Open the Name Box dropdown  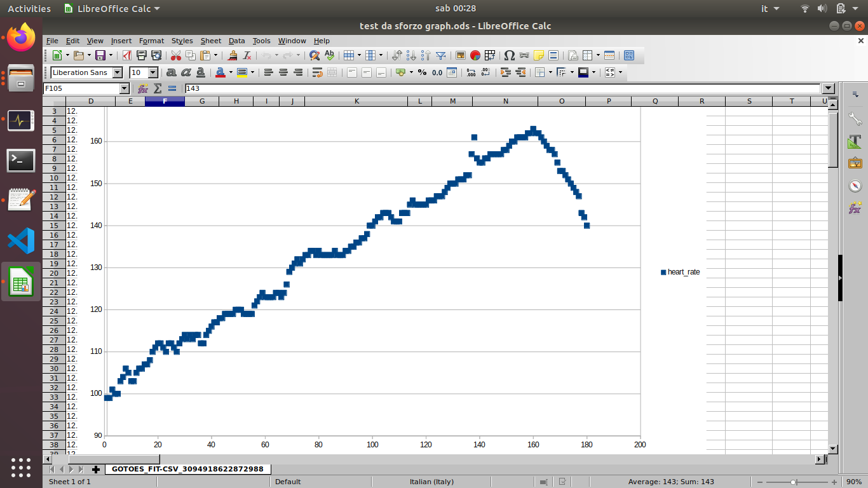[x=125, y=88]
